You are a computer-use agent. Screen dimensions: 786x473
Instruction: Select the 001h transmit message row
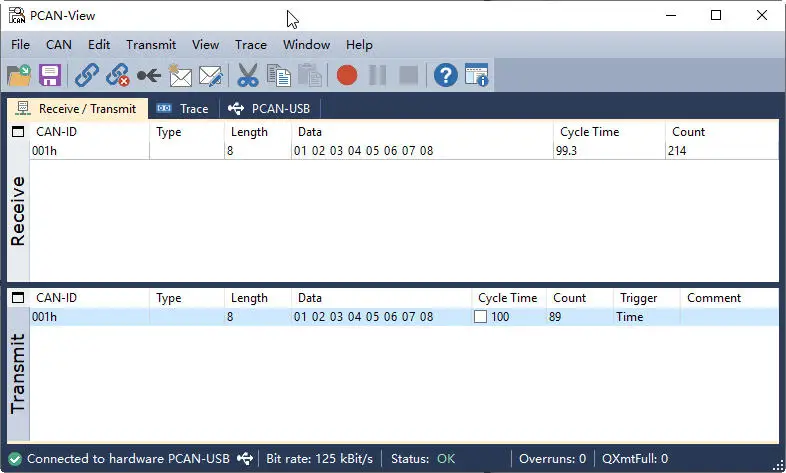(404, 317)
